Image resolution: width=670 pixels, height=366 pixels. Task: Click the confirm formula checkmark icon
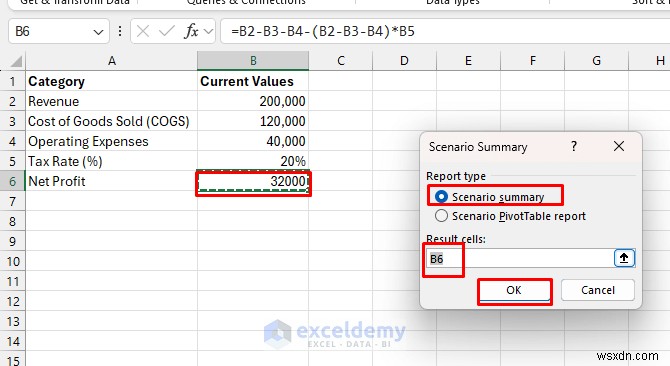coord(166,31)
